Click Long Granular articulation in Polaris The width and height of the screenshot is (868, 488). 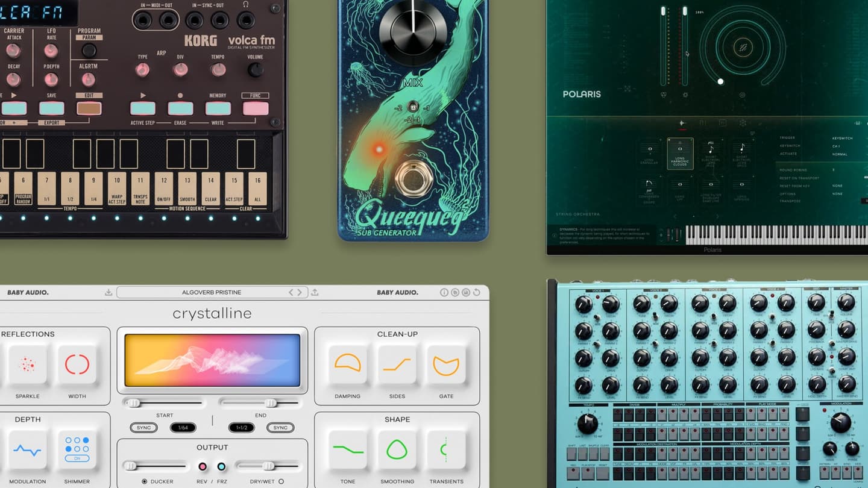649,154
